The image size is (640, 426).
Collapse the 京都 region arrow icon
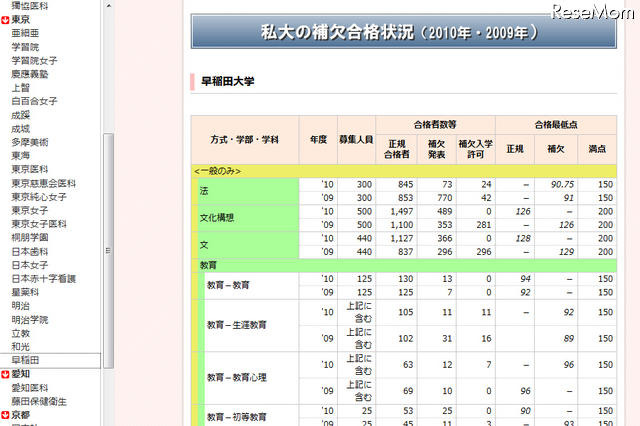[x=5, y=415]
